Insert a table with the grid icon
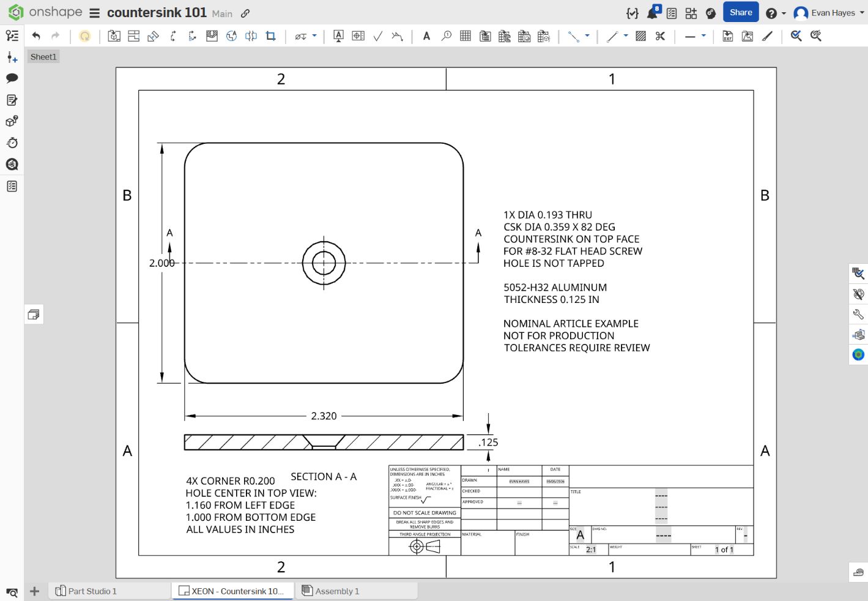This screenshot has width=868, height=601. coord(466,36)
